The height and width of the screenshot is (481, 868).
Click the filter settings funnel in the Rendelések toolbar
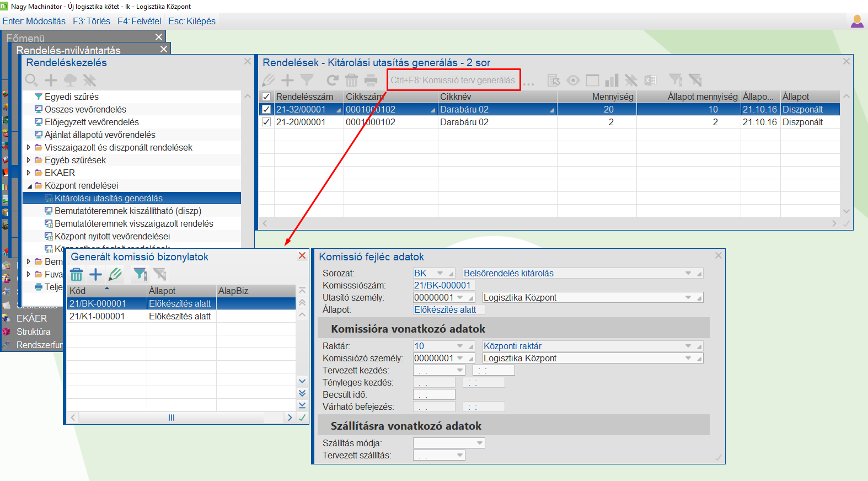coord(676,81)
